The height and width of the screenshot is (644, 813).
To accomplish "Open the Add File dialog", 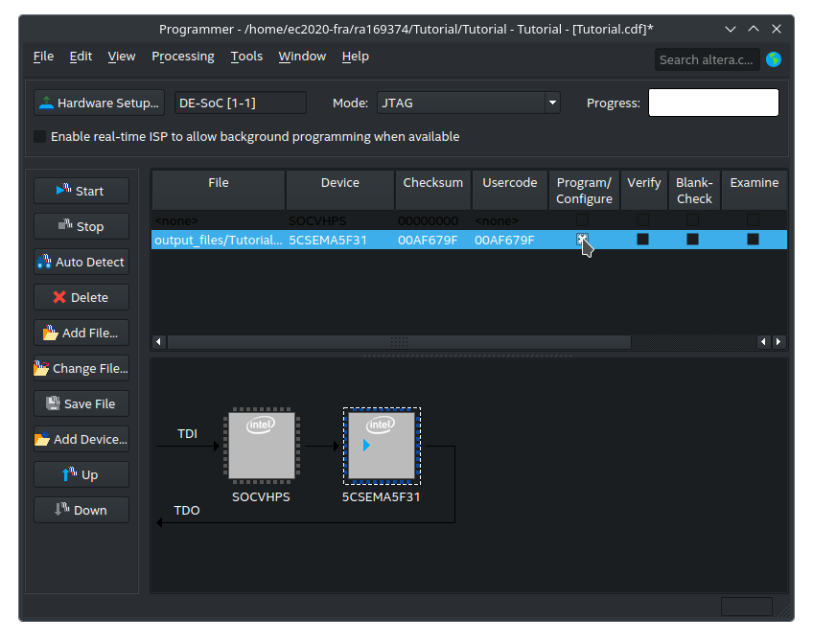I will pos(81,333).
